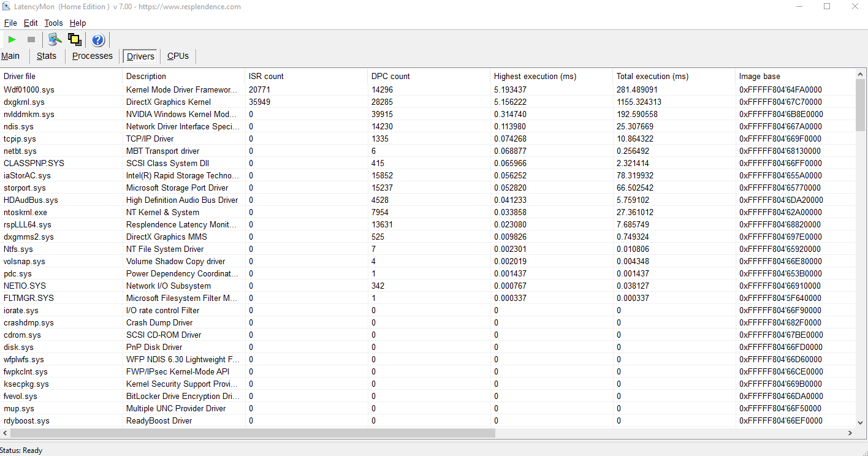Select the cdrom.sys driver row

click(x=427, y=335)
